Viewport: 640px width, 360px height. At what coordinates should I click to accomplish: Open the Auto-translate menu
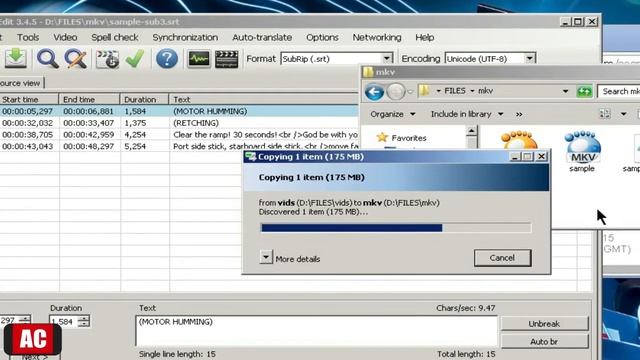(262, 38)
